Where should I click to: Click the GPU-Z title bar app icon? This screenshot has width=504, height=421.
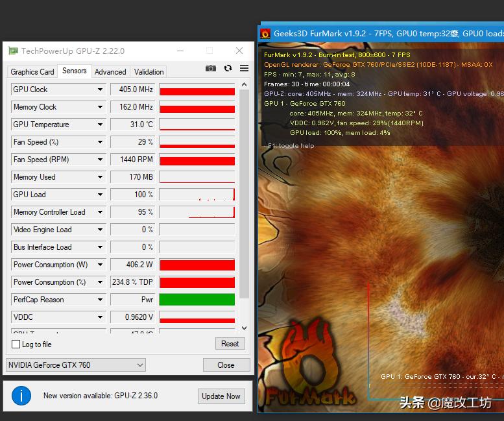[x=13, y=51]
